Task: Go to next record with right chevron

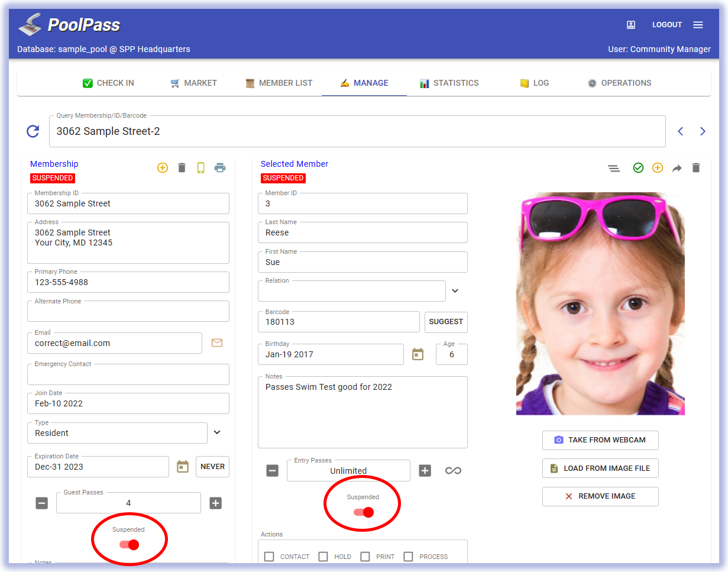Action: pos(703,131)
